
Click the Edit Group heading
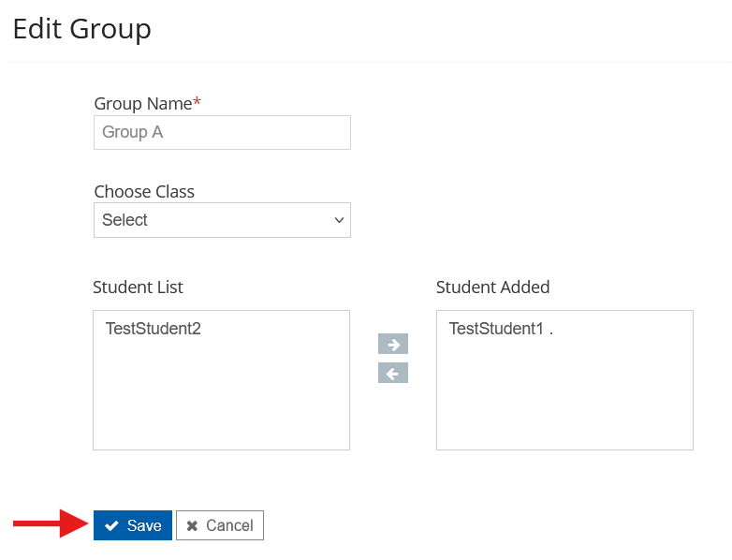point(81,29)
